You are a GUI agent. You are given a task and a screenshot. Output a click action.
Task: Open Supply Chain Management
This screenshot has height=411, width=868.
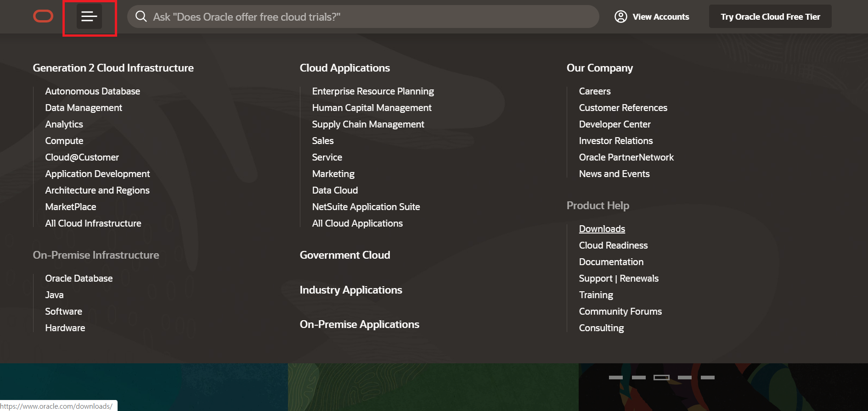[x=368, y=124]
